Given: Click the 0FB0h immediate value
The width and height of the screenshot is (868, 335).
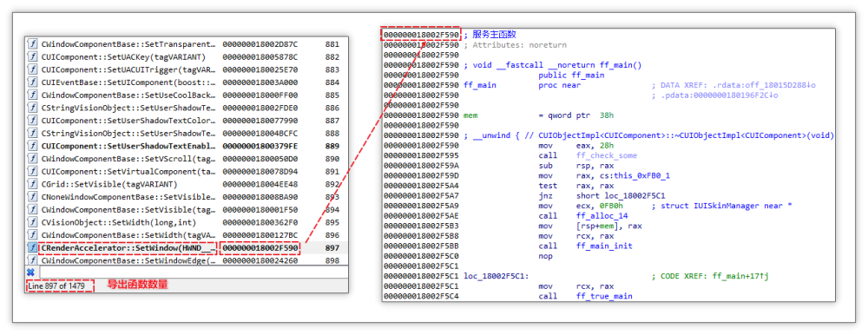Looking at the screenshot, I should click(x=610, y=206).
